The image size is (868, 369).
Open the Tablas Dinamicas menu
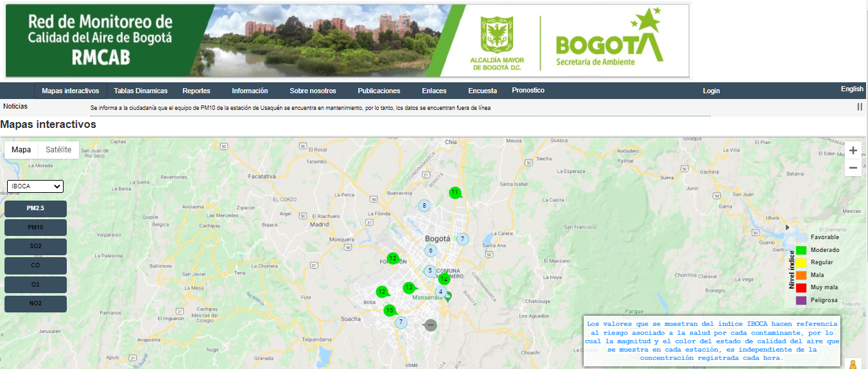[x=141, y=91]
